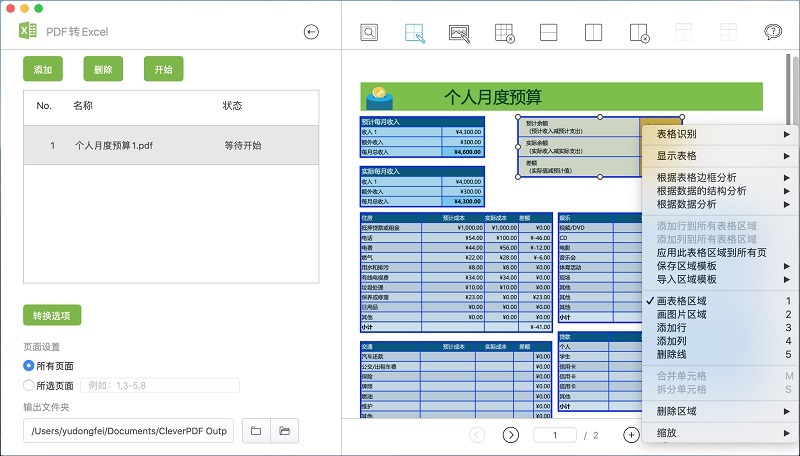Click the green 删除 button
800x456 pixels.
[x=103, y=69]
